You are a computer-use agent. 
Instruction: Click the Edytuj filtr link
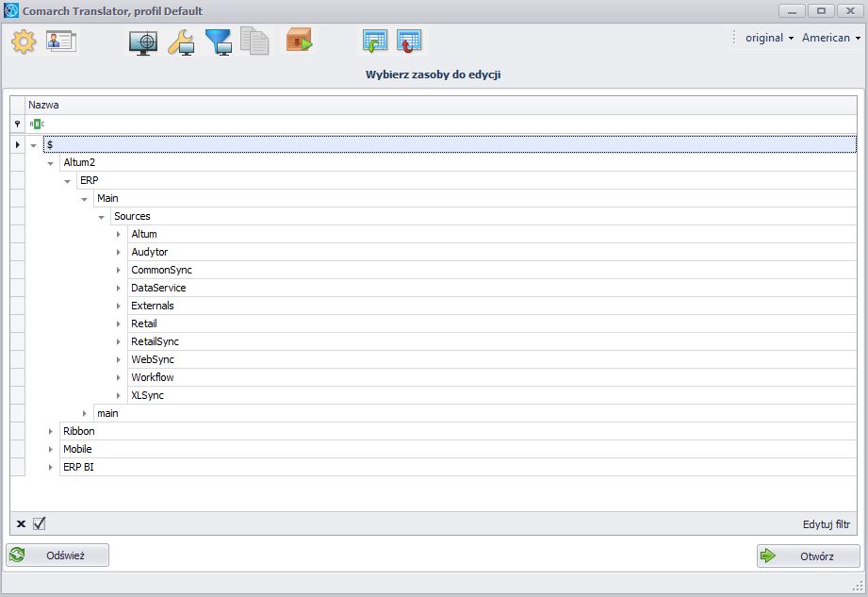[x=827, y=524]
